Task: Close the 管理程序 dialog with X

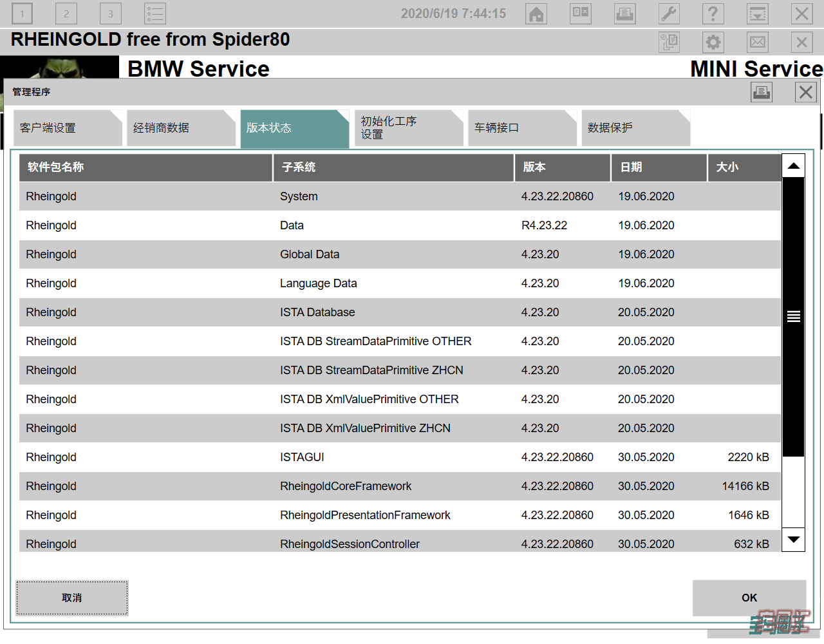Action: tap(805, 92)
